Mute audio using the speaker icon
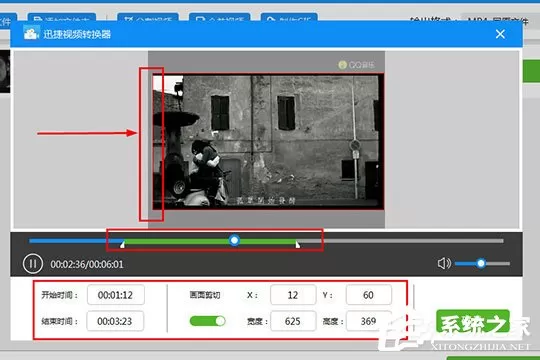540x360 pixels. [x=444, y=264]
